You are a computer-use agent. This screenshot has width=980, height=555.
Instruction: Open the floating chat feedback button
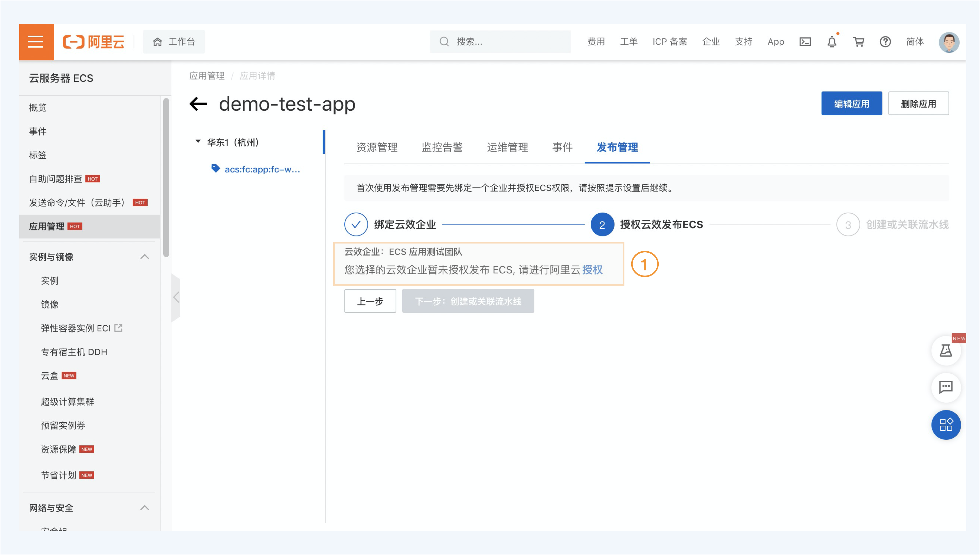point(946,387)
